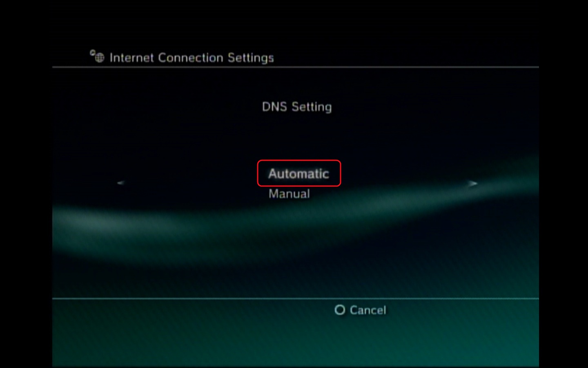Click the small gear on the network icon

(x=93, y=52)
